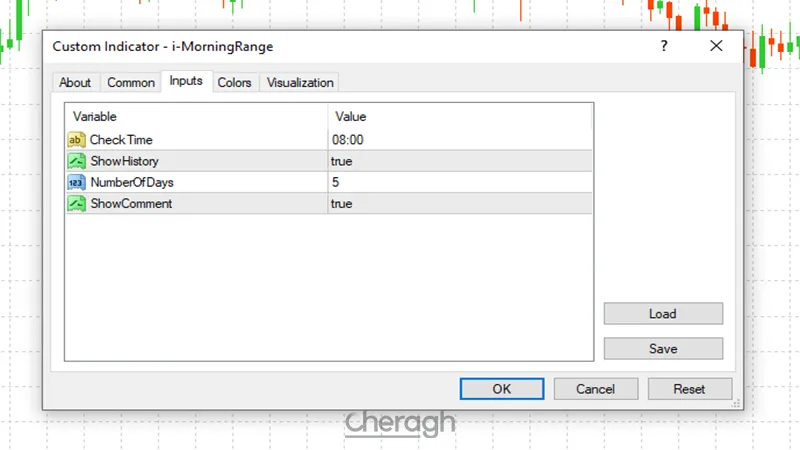Select the ShowComment true value cell

click(460, 203)
